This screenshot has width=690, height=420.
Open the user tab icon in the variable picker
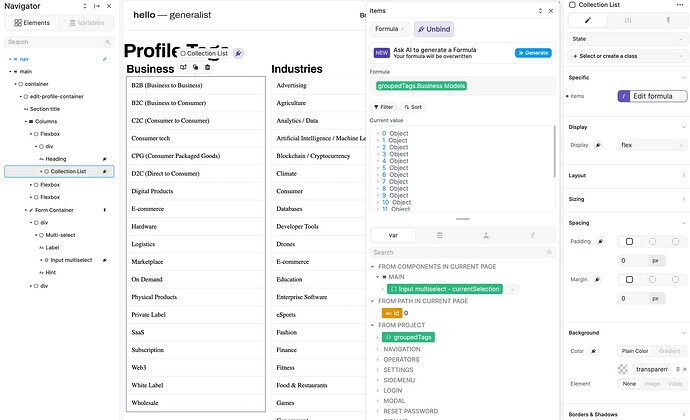pos(485,234)
